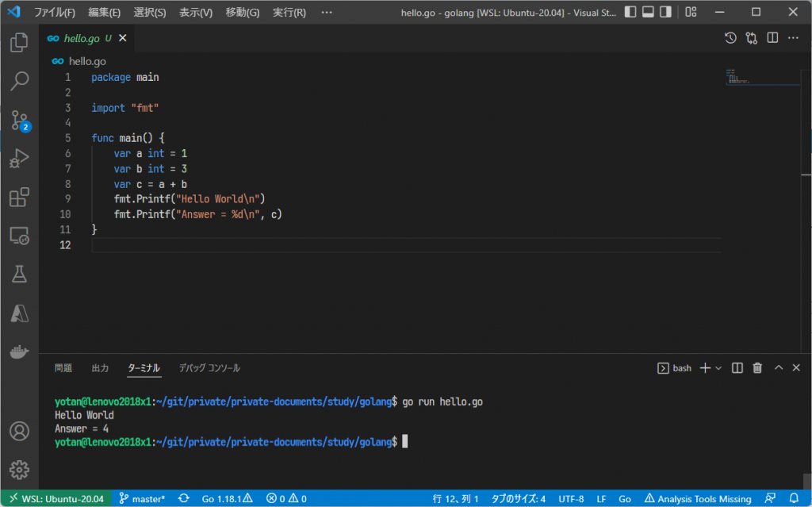The width and height of the screenshot is (812, 507).
Task: Select the hello.go editor tab
Action: tap(87, 38)
